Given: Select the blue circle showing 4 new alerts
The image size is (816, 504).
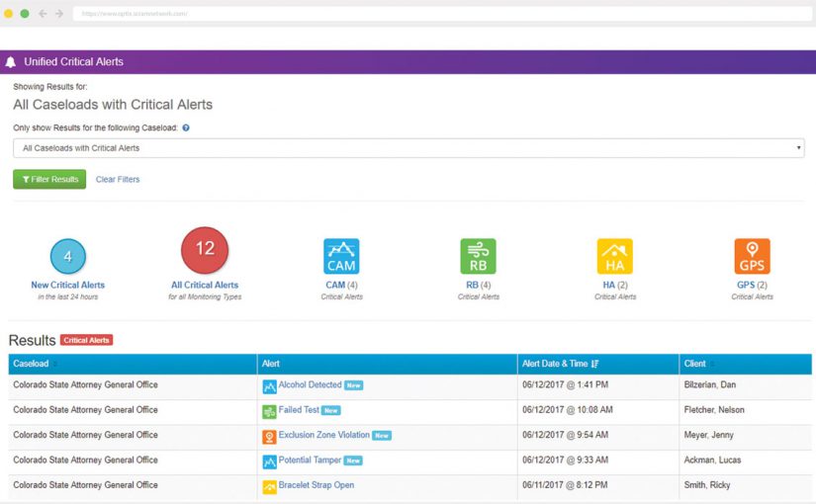Looking at the screenshot, I should click(x=67, y=256).
